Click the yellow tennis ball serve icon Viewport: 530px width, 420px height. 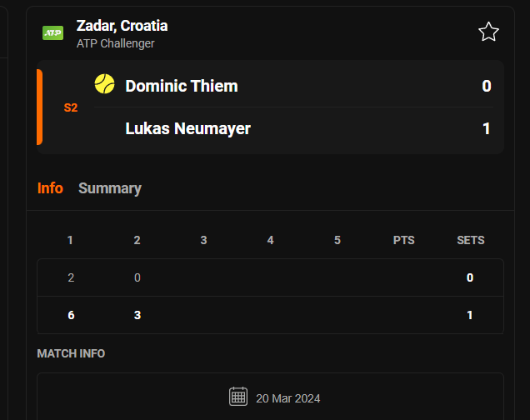coord(104,84)
